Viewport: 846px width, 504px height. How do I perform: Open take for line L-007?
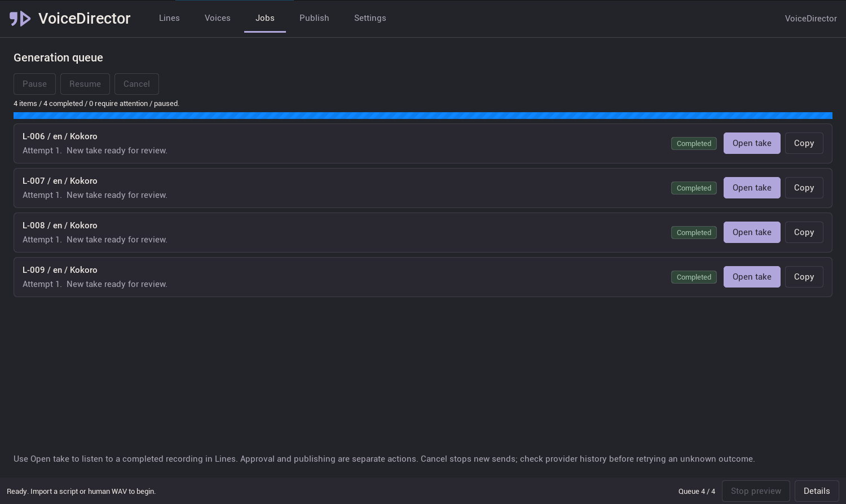click(x=752, y=188)
